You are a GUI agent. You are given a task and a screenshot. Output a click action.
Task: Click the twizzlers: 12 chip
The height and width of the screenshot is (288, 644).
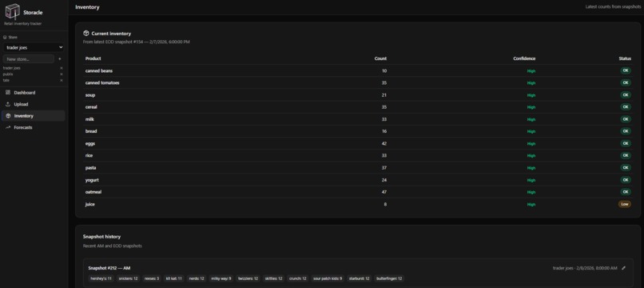coord(248,278)
